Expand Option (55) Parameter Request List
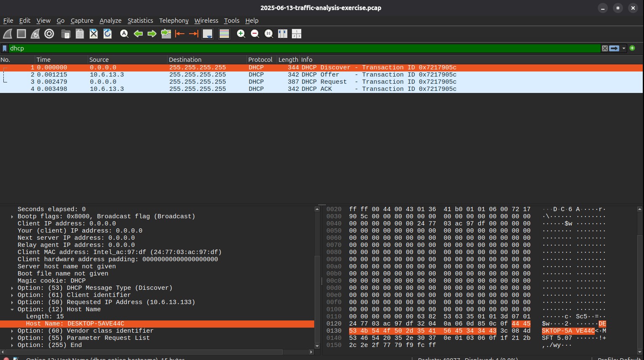 (x=12, y=338)
